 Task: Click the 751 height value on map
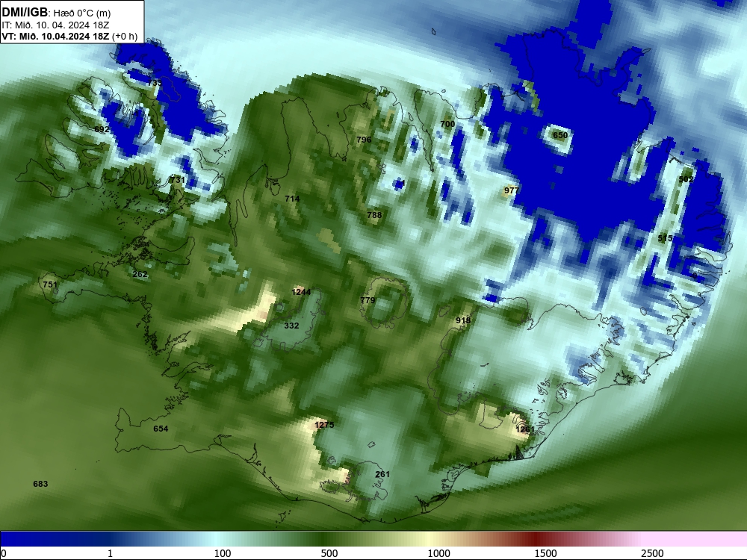(x=50, y=284)
